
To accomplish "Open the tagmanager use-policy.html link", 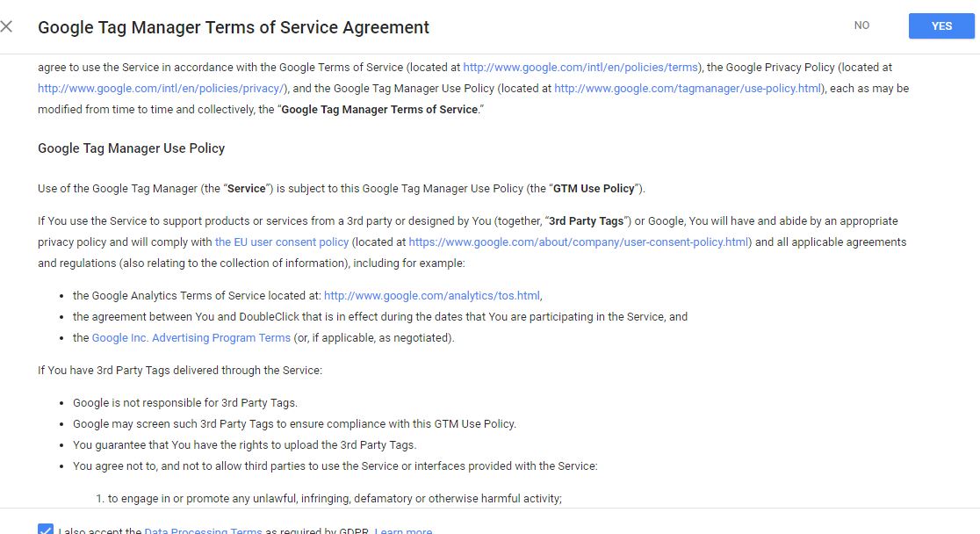I will [x=688, y=89].
